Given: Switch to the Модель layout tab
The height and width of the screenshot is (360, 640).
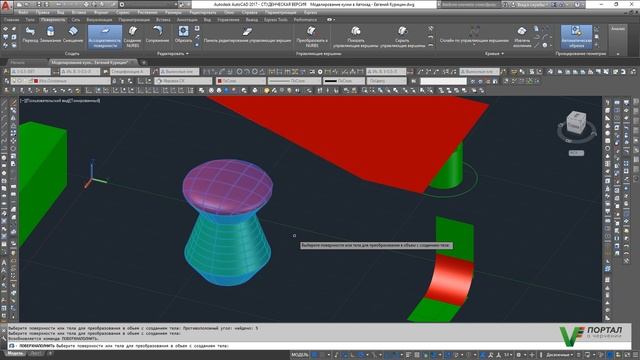Looking at the screenshot, I should (x=15, y=353).
